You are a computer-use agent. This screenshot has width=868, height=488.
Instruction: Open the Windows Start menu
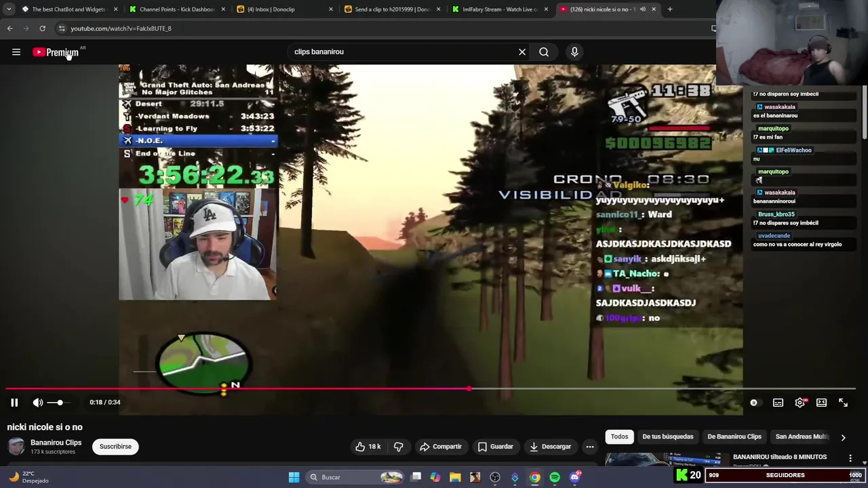(294, 477)
